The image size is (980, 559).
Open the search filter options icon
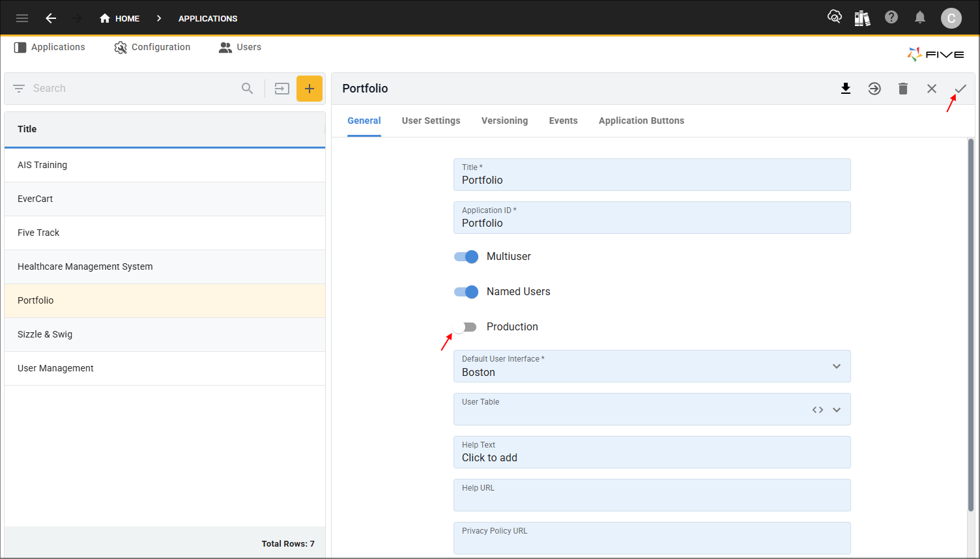click(x=19, y=89)
